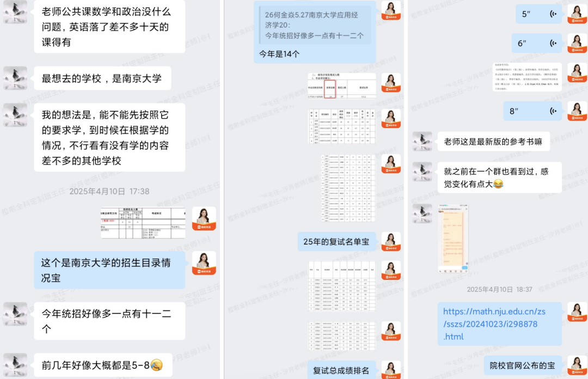This screenshot has height=379, width=588.
Task: Select the message "前几年好像大概都是5-8"
Action: coord(103,365)
